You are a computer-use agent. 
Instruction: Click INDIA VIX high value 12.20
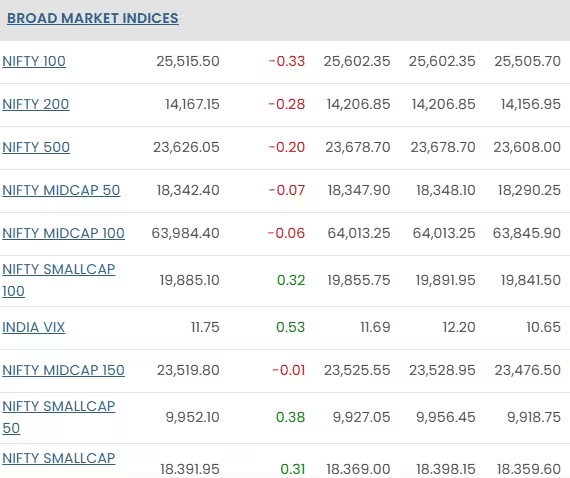459,327
